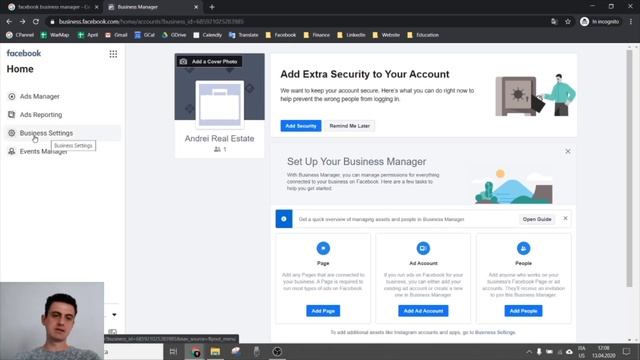Open the Ads Manager link
640x360 pixels.
[x=40, y=96]
